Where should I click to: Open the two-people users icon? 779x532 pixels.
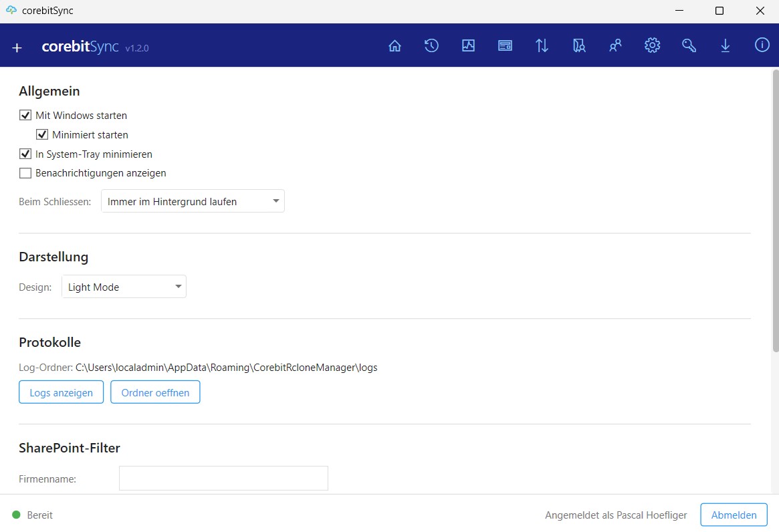[x=615, y=46]
